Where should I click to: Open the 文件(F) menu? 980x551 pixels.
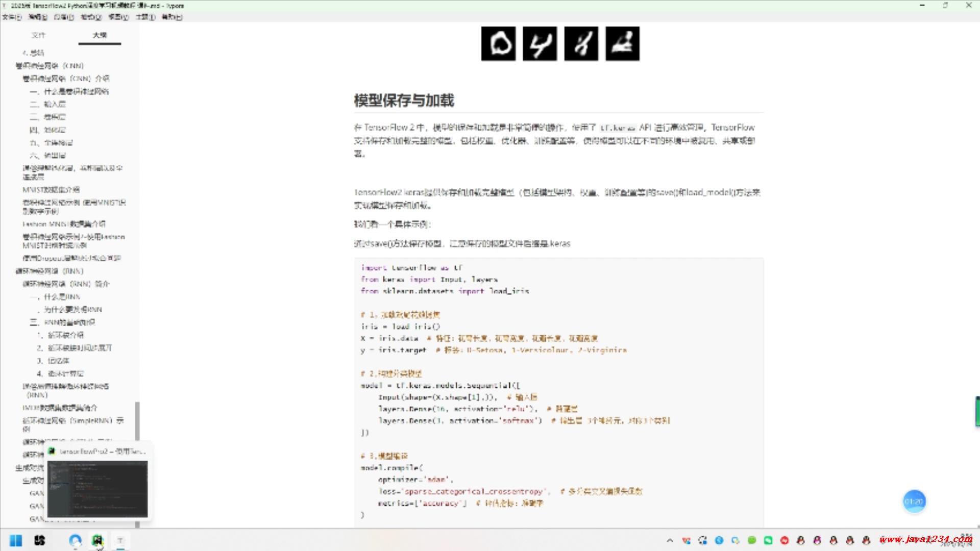[11, 17]
